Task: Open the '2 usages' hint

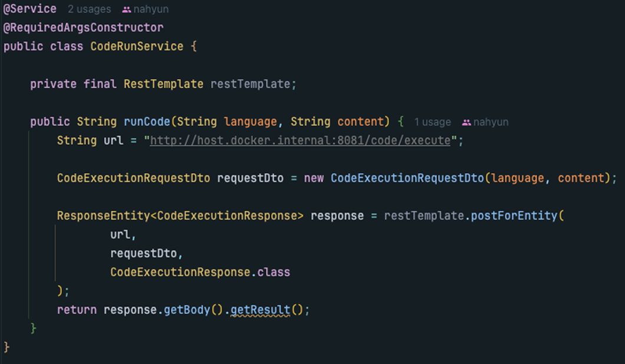Action: [x=89, y=9]
